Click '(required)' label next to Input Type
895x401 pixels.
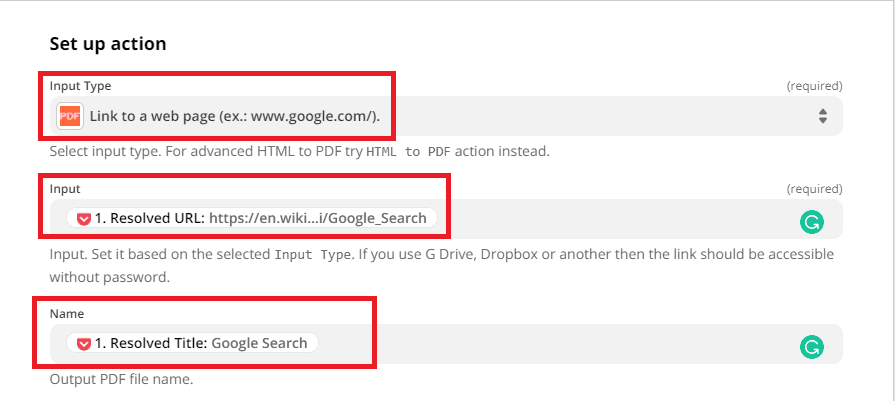coord(814,86)
